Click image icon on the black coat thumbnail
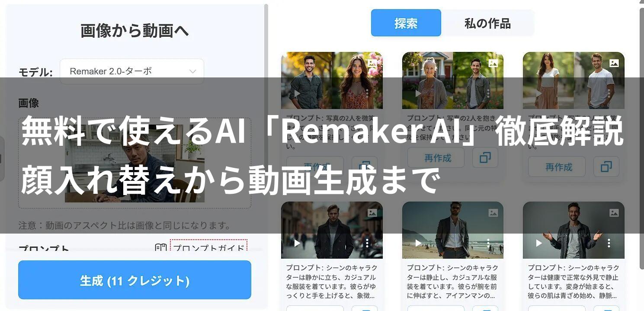The width and height of the screenshot is (644, 311). click(372, 212)
